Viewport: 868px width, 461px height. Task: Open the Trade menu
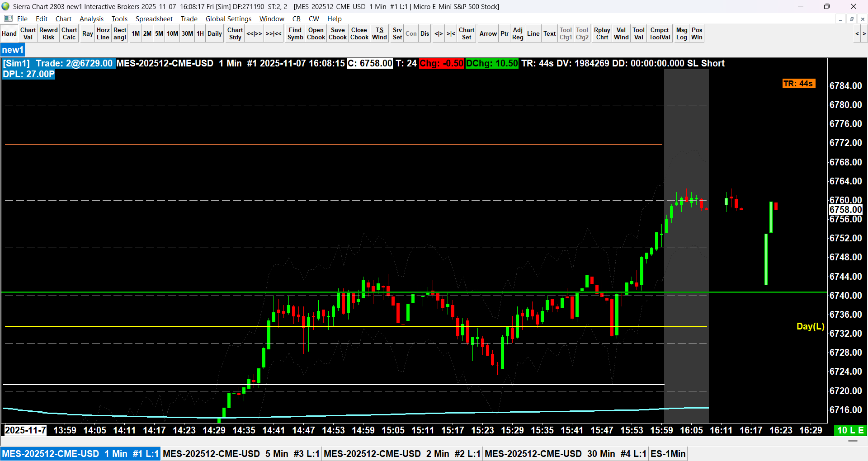[189, 19]
